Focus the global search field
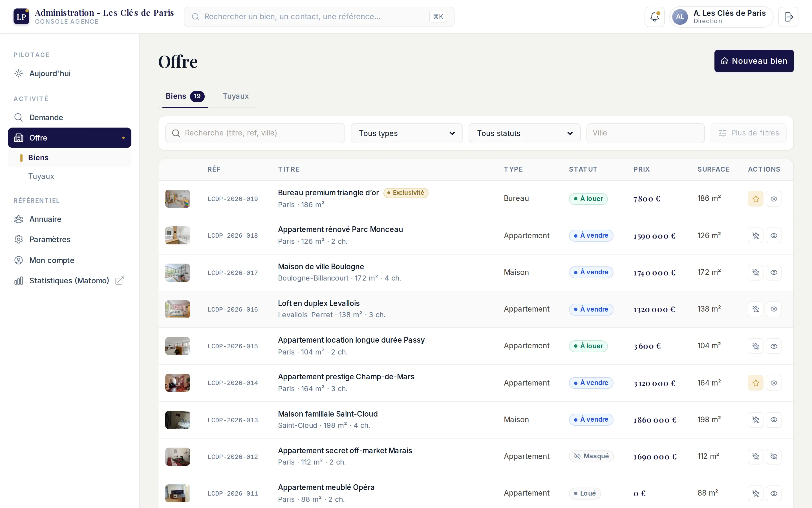812x508 pixels. point(319,17)
